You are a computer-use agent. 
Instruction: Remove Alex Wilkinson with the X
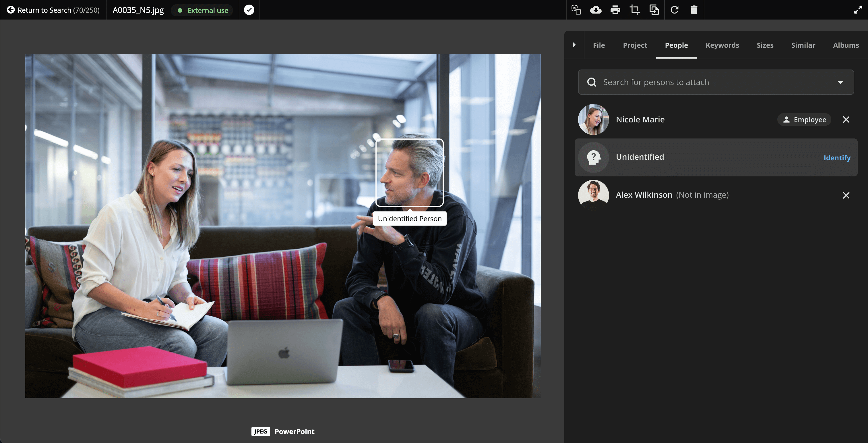pyautogui.click(x=846, y=195)
